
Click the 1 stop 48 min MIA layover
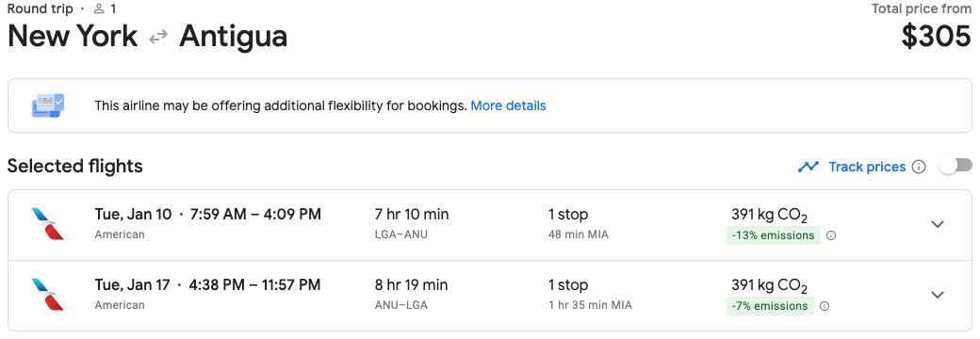coord(579,224)
